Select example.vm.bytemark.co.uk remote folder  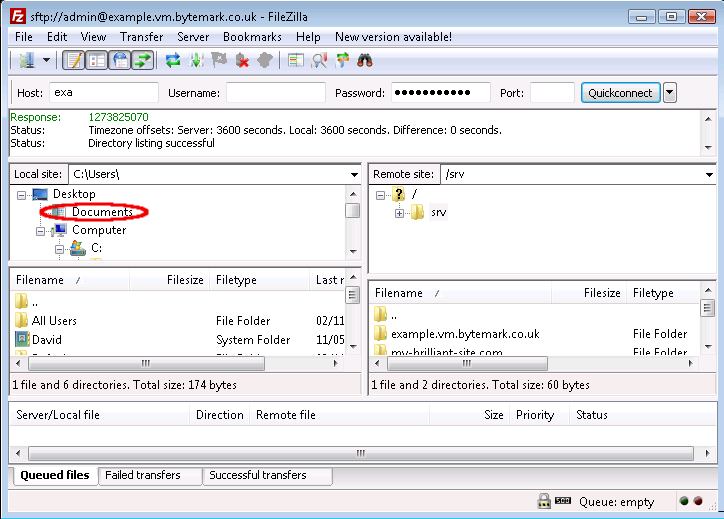(465, 334)
